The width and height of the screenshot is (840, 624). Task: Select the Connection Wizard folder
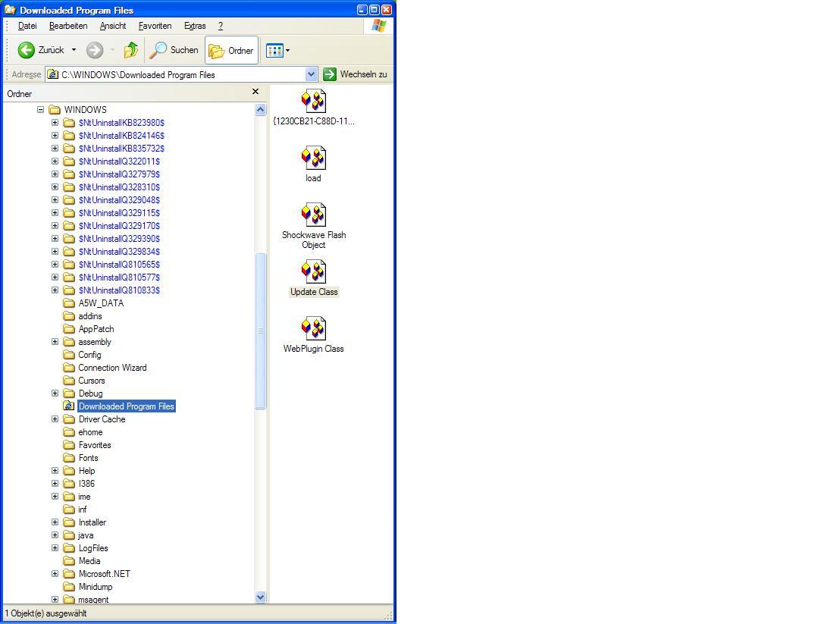[x=112, y=368]
